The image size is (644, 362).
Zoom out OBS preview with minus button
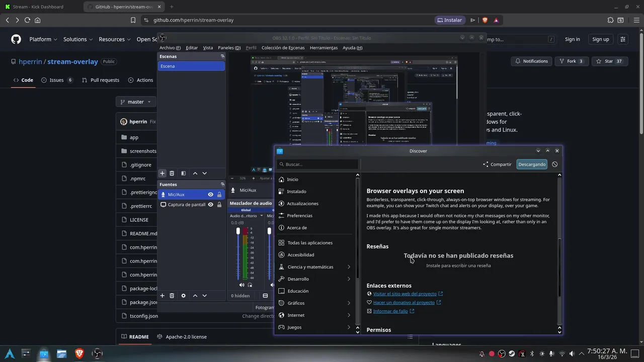click(232, 178)
